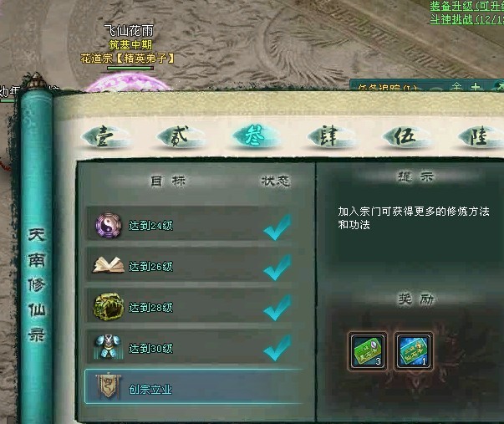Open the blue reward ticket with count 1
Image resolution: width=504 pixels, height=424 pixels.
point(414,351)
